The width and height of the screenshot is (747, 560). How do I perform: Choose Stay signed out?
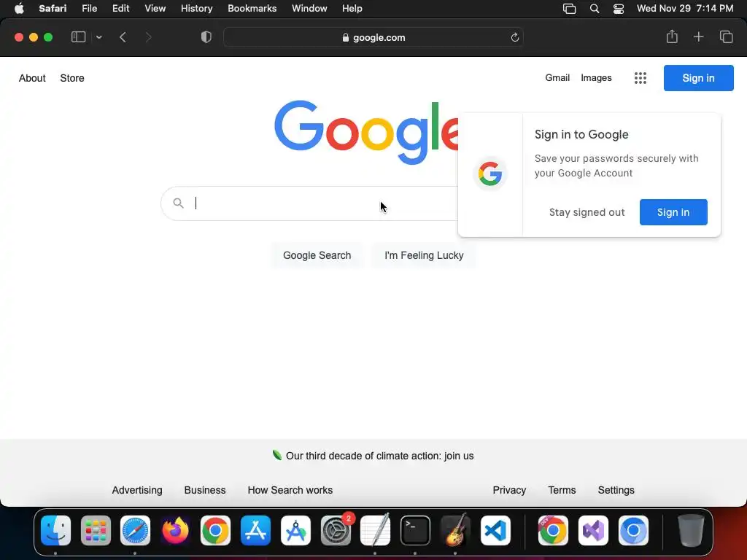tap(587, 212)
